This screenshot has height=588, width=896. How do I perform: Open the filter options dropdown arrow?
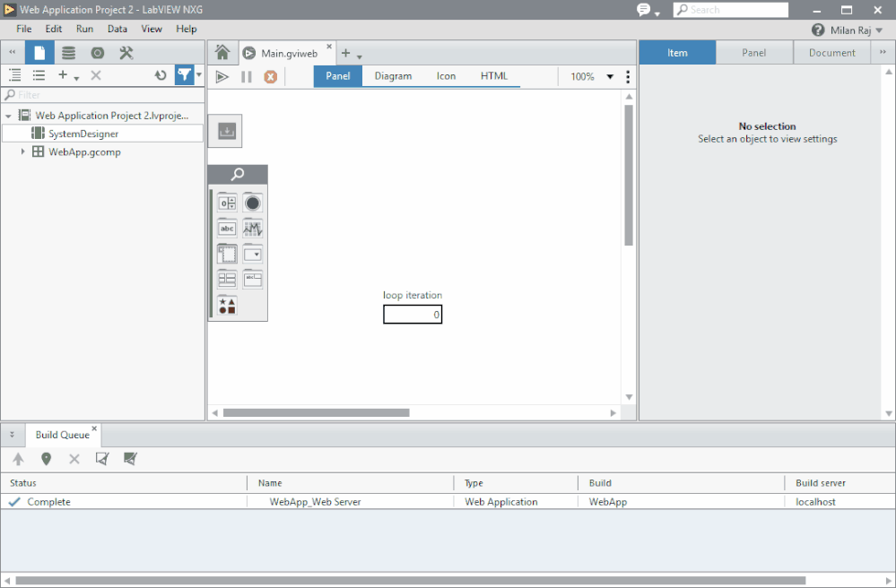pos(199,74)
